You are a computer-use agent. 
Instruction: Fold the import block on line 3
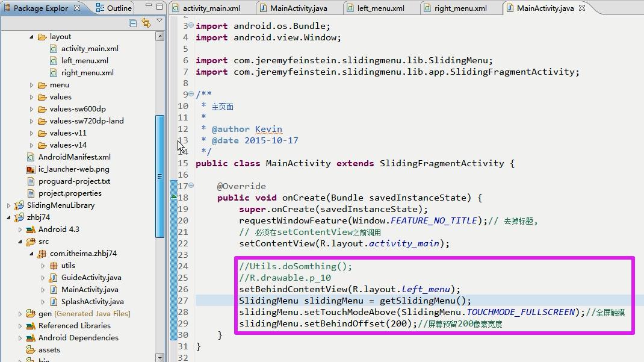pyautogui.click(x=191, y=26)
